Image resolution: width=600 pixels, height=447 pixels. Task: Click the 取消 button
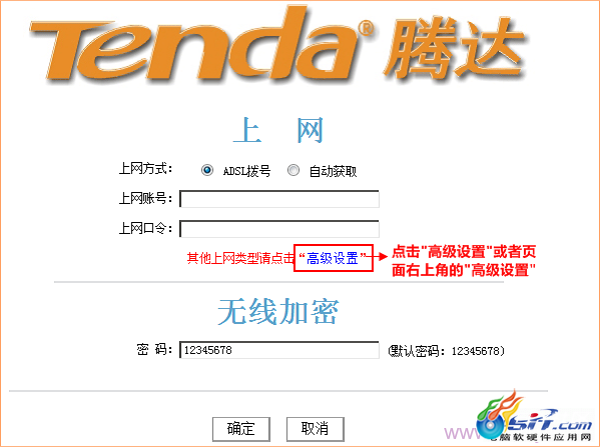(x=315, y=429)
